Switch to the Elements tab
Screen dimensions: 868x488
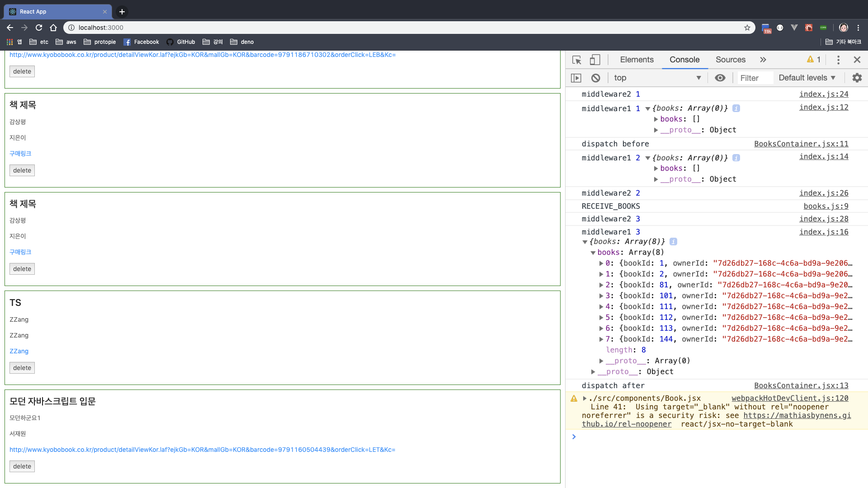click(637, 60)
